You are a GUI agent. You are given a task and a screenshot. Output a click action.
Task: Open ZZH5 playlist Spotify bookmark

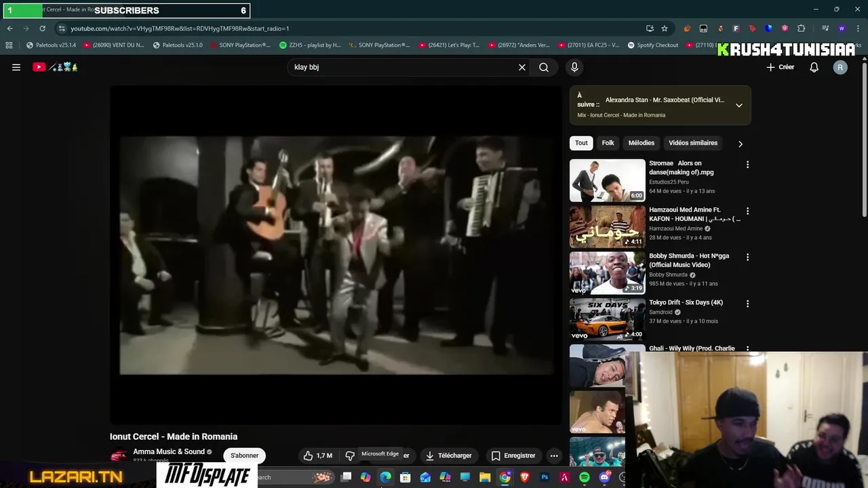tap(311, 45)
